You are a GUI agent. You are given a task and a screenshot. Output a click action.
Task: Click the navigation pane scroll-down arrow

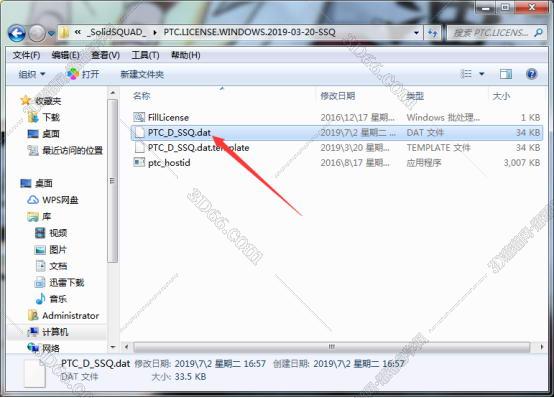[x=113, y=347]
